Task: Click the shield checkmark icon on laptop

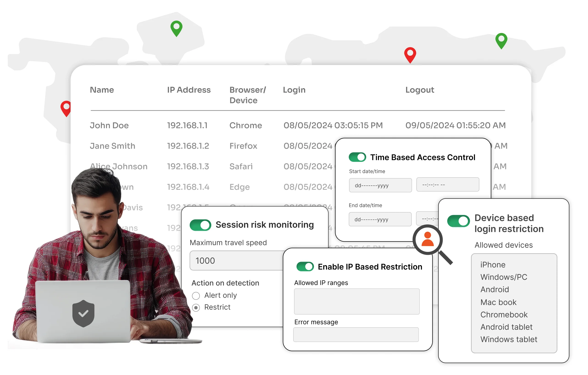Action: point(83,313)
